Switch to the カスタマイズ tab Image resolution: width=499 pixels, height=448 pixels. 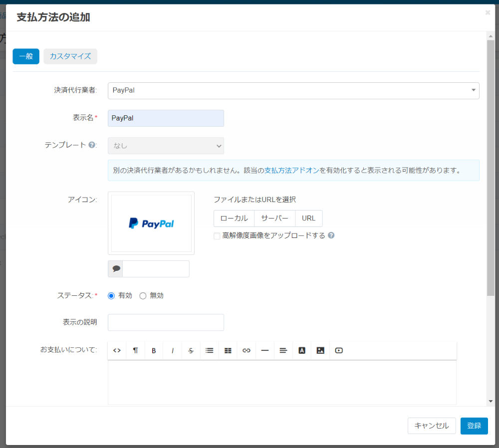click(x=70, y=56)
